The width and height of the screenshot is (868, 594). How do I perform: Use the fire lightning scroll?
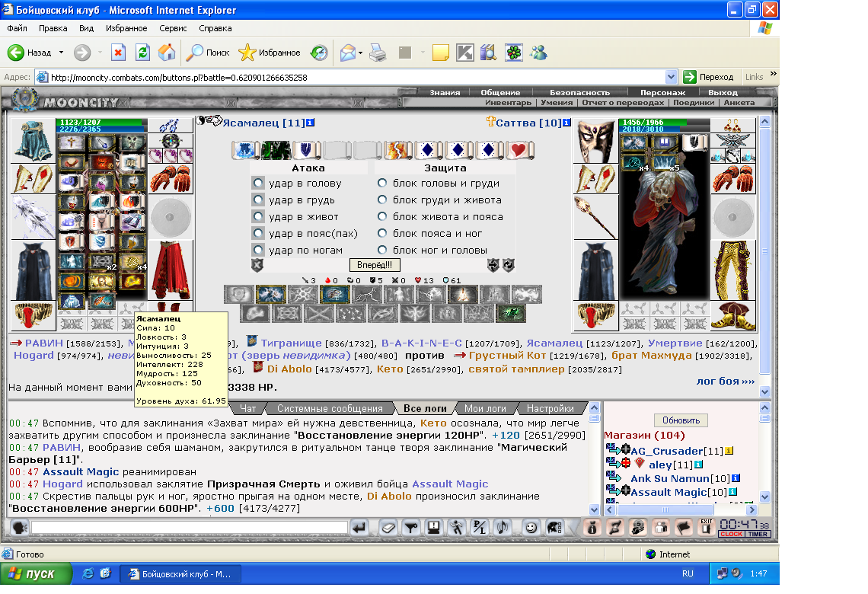397,149
